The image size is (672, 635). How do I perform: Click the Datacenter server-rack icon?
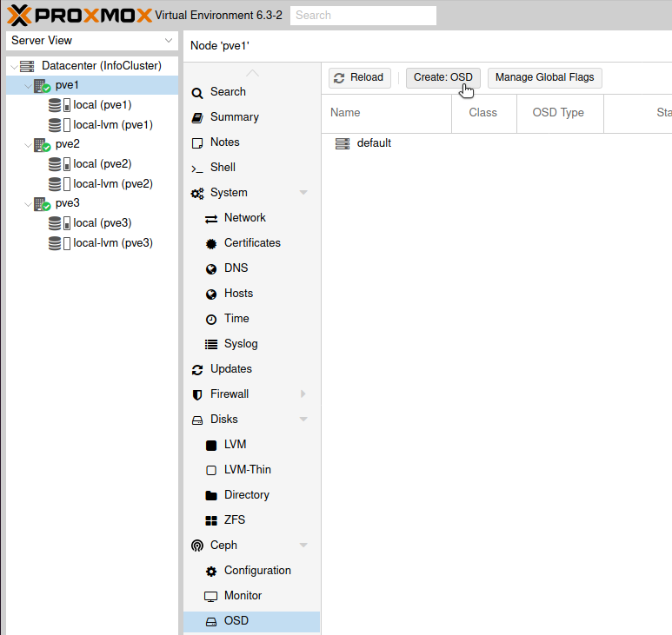27,66
